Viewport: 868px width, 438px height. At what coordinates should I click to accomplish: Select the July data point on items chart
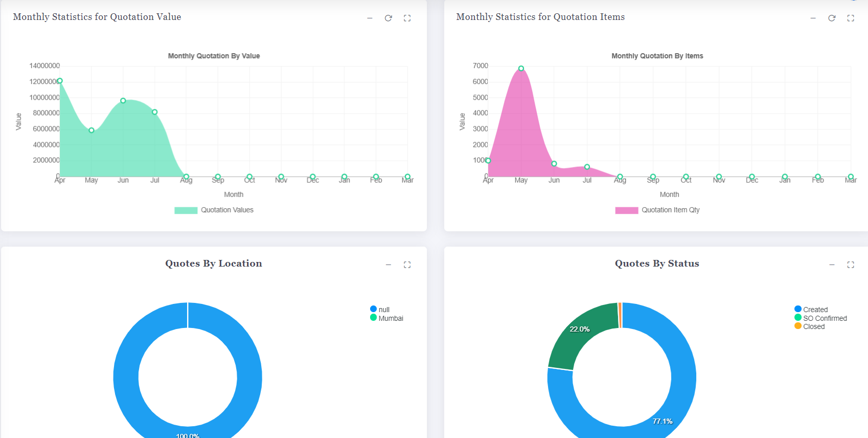(587, 167)
